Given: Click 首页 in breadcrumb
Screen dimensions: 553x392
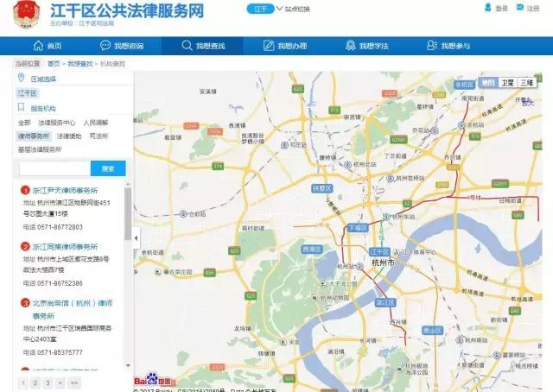Looking at the screenshot, I should tap(54, 64).
